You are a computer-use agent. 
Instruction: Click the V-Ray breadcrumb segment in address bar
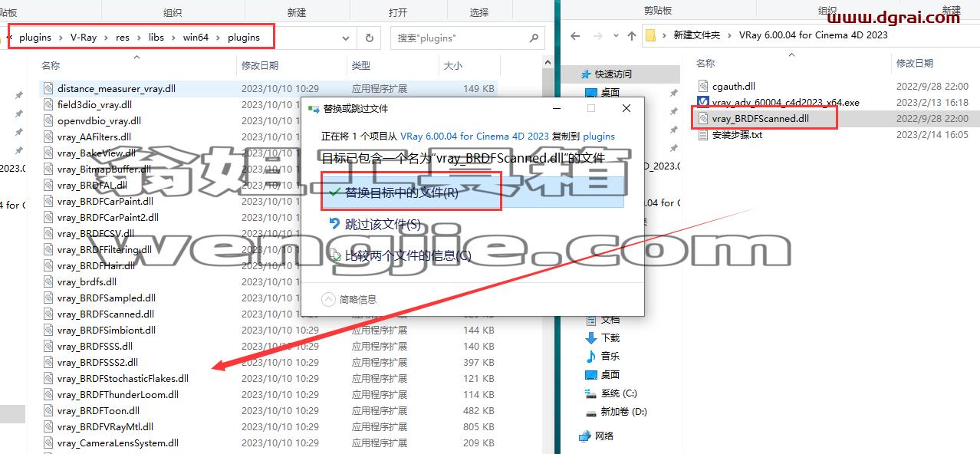(x=84, y=37)
